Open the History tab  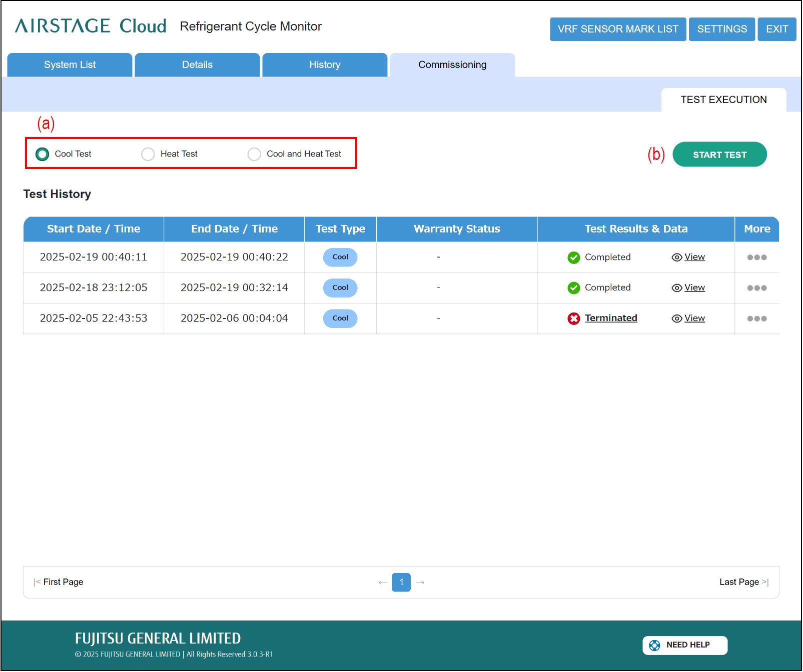tap(325, 65)
